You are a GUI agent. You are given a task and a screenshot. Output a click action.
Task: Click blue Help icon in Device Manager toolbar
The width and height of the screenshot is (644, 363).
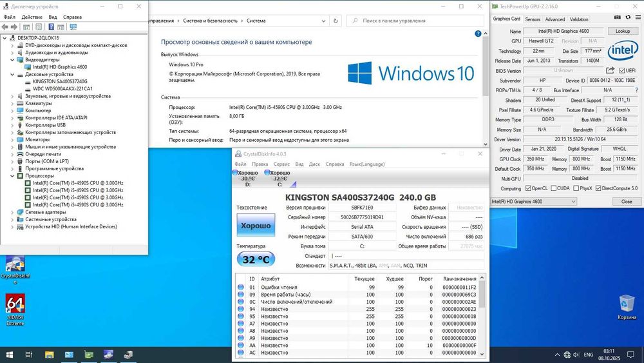click(52, 26)
